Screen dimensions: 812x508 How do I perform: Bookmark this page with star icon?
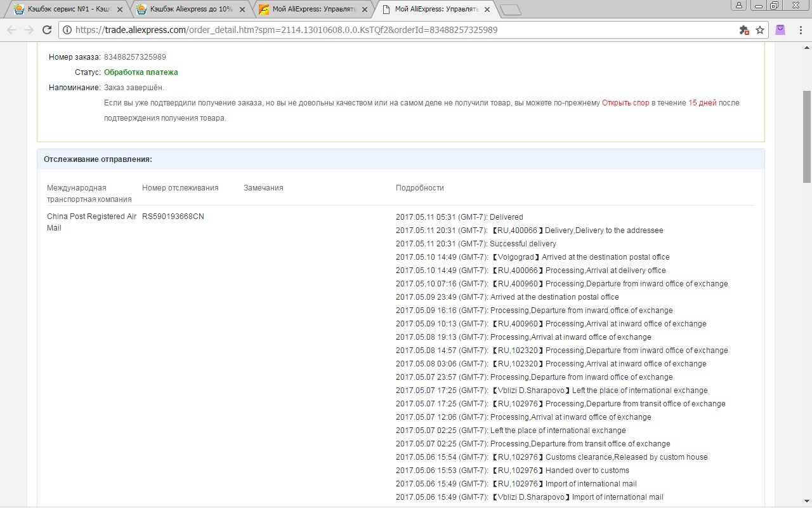[x=759, y=30]
